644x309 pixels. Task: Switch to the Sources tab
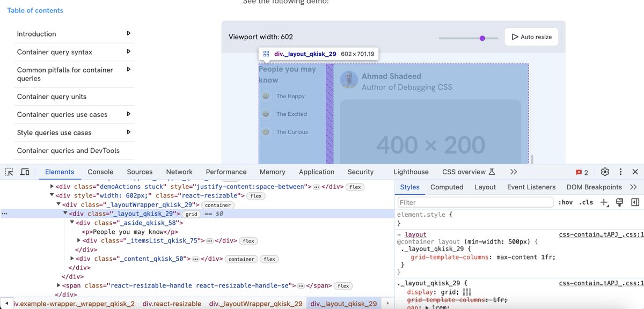pos(140,172)
